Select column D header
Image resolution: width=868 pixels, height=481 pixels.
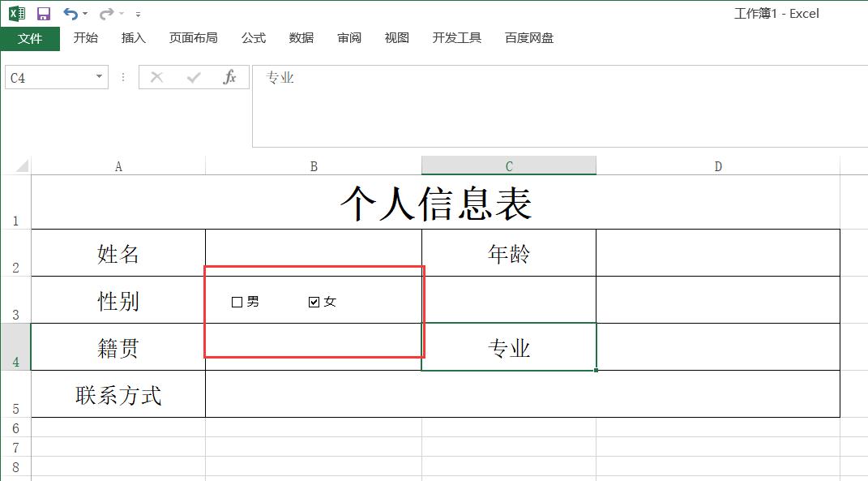point(718,166)
